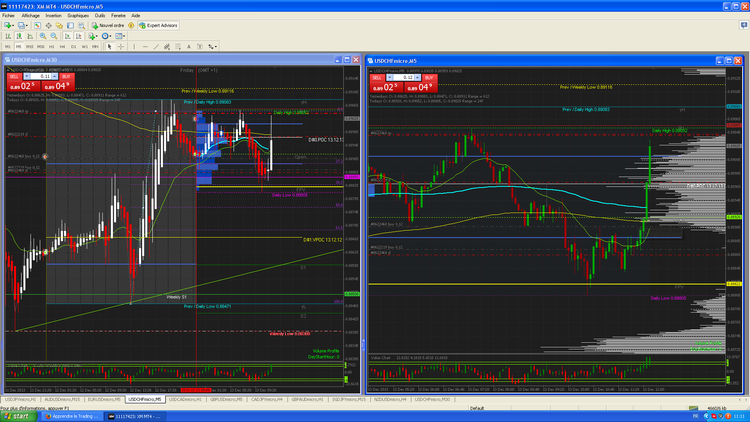Toggle the Expert Advisors button

158,25
